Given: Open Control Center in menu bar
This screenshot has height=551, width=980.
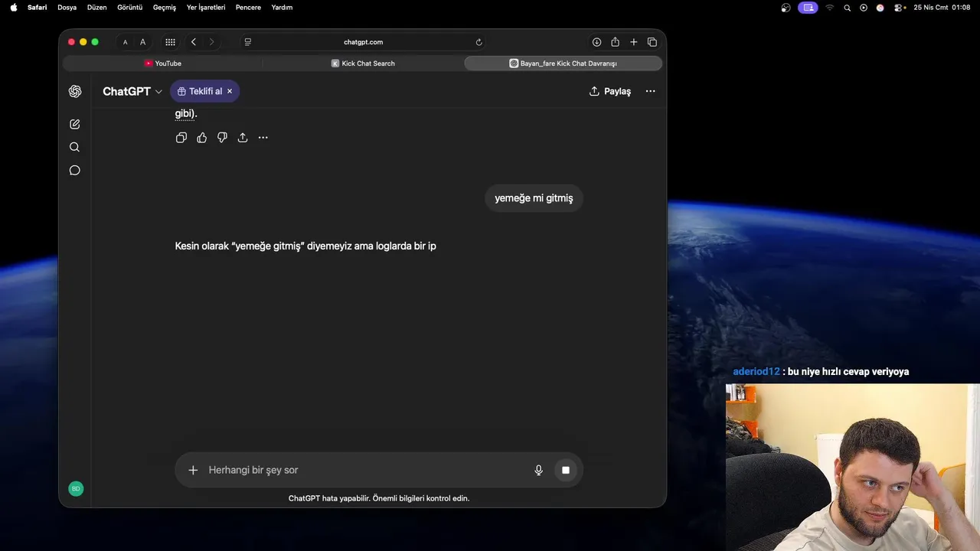Looking at the screenshot, I should [897, 8].
